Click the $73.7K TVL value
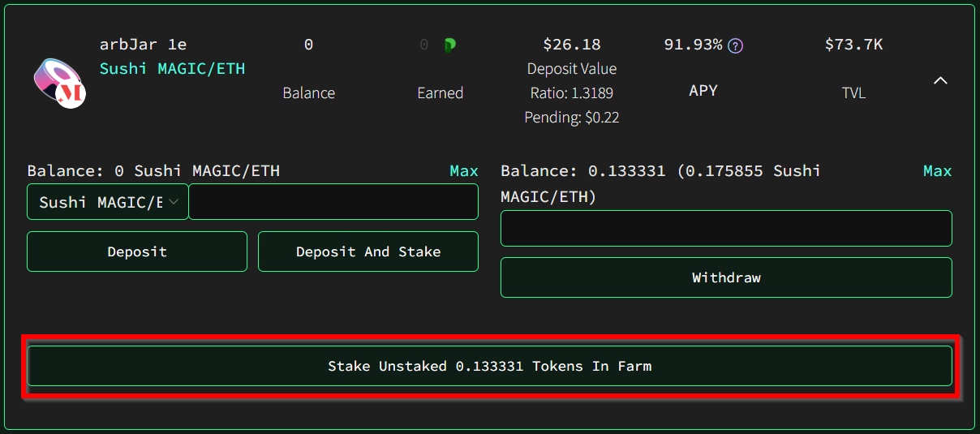 point(853,45)
